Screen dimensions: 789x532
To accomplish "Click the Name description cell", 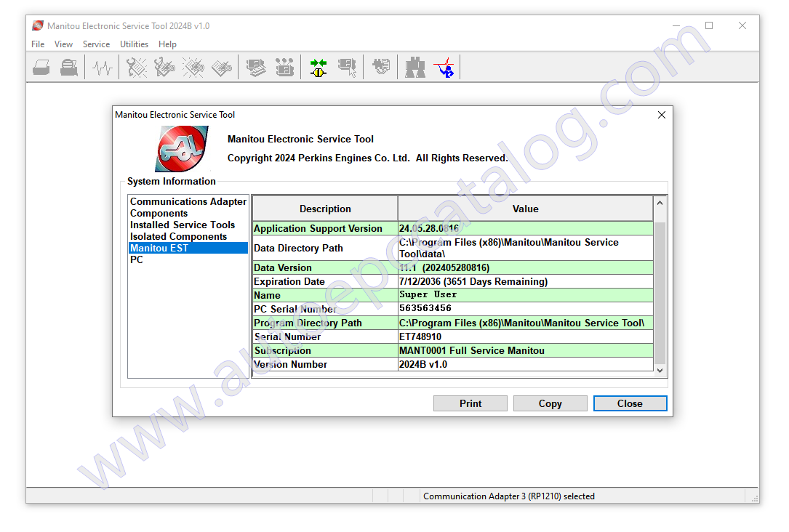I will [325, 295].
